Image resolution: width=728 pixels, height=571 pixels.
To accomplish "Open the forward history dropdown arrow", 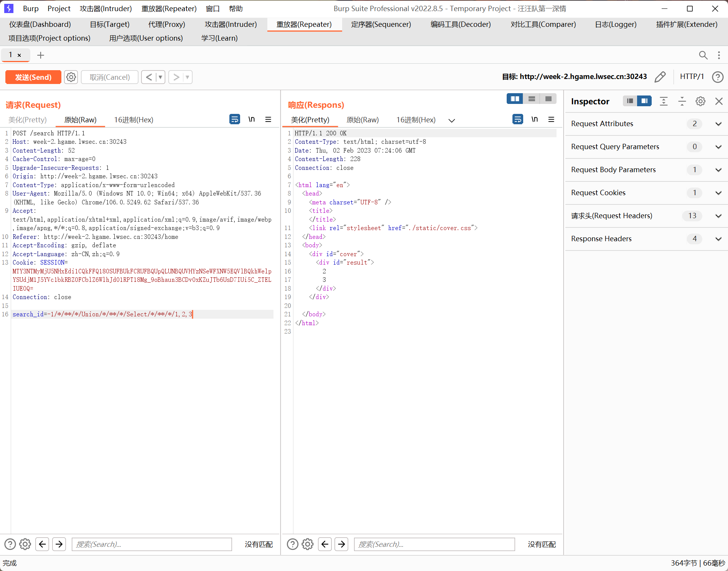I will click(x=188, y=77).
